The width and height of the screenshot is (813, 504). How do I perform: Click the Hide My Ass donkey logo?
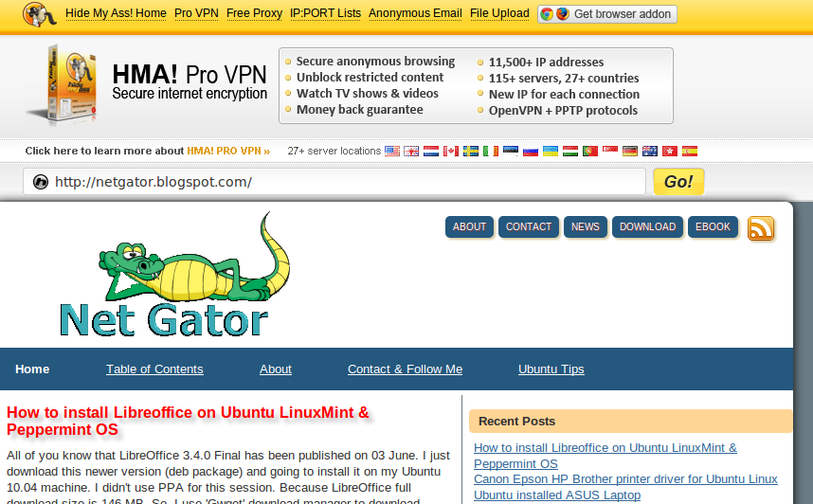tap(40, 14)
